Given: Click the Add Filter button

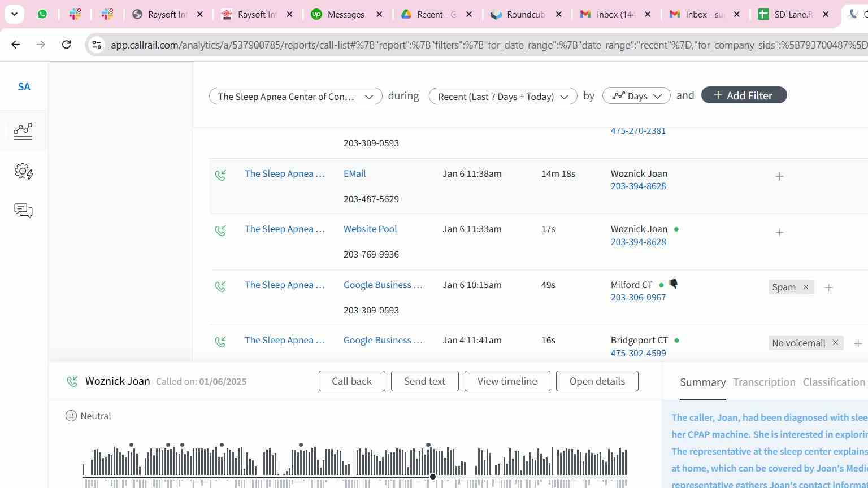Looking at the screenshot, I should pos(744,95).
